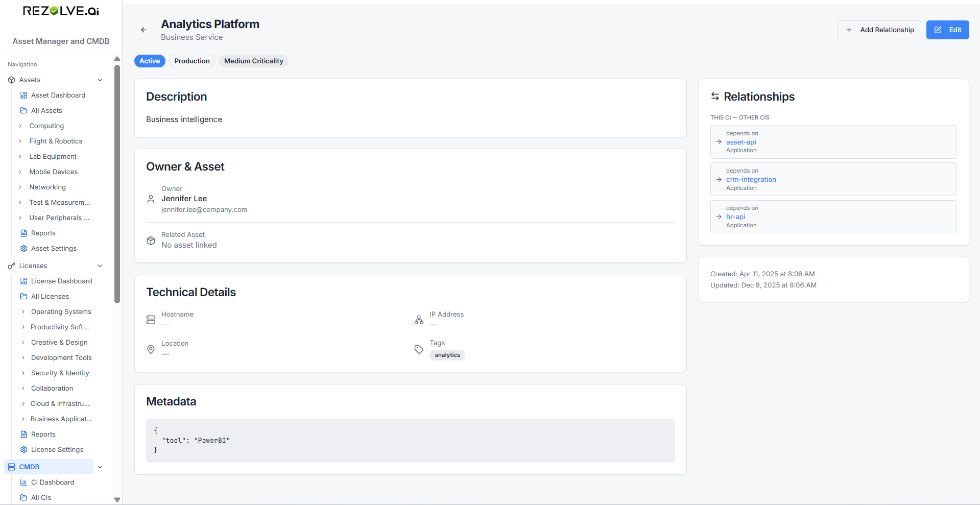Screen dimensions: 980x505
Task: Collapse the Assets section chevron
Action: [100, 80]
